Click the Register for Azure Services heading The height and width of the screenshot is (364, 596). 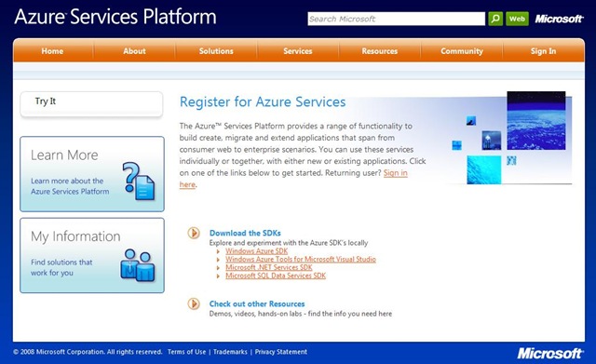(263, 101)
